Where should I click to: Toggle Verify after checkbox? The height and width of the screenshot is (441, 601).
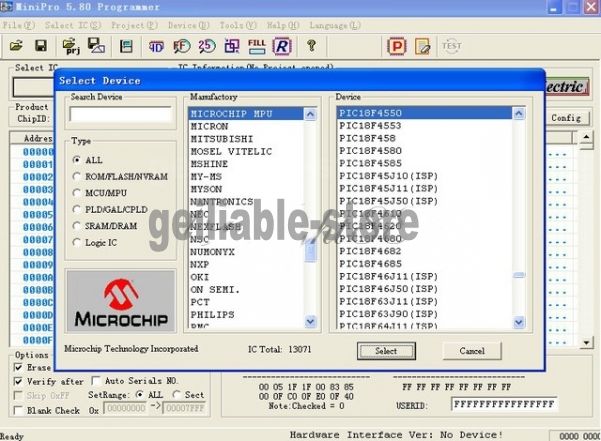coord(18,382)
